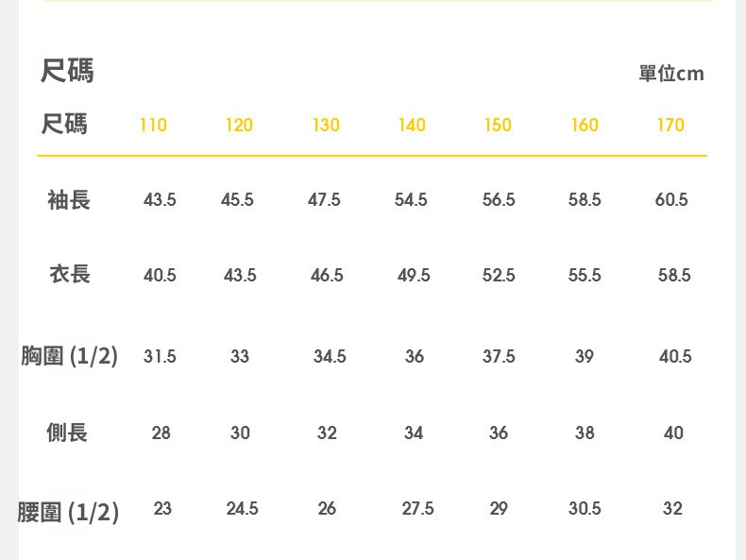Click the 28 value in 側長 row
Image resolution: width=746 pixels, height=560 pixels.
click(x=161, y=433)
